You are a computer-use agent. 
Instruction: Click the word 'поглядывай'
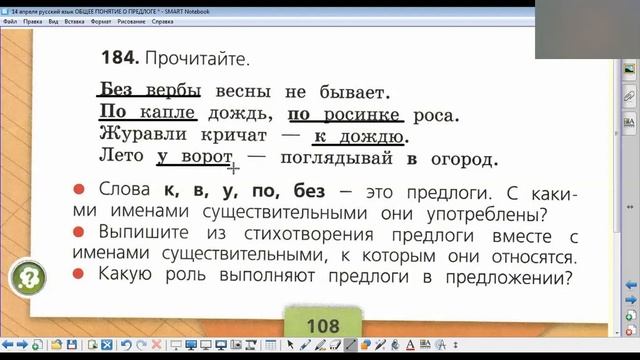point(337,158)
